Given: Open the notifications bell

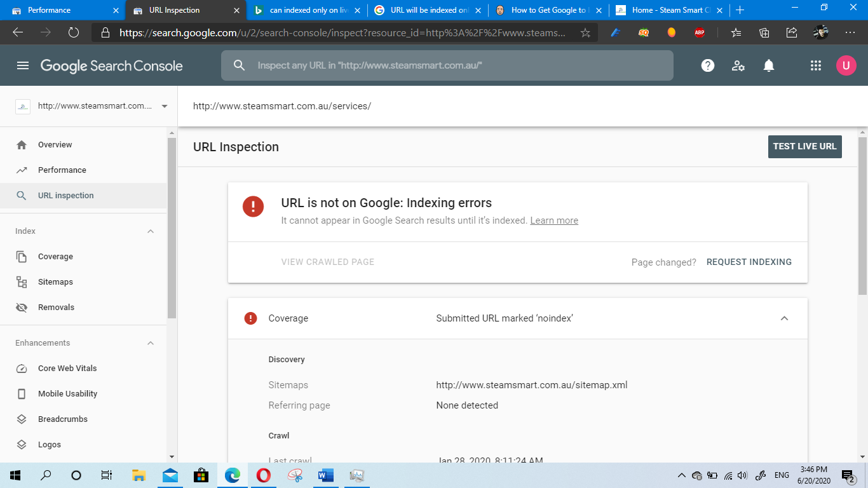Looking at the screenshot, I should pos(769,65).
